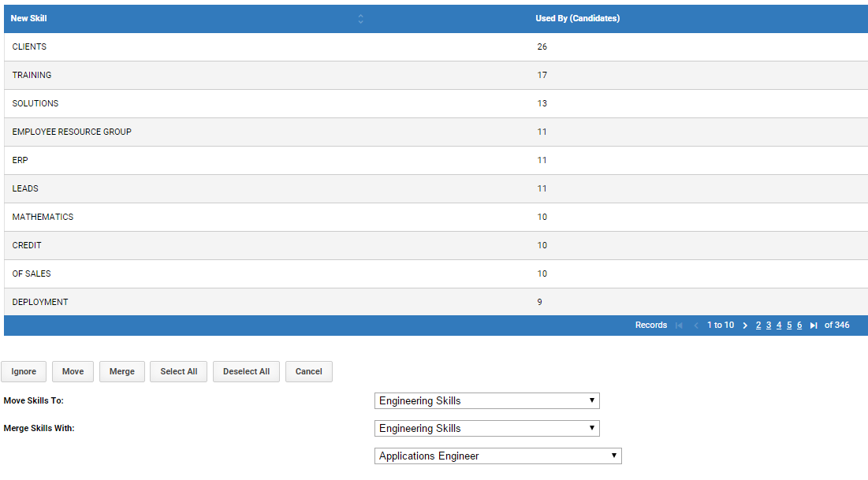Viewport: 868px width, 480px height.
Task: Select the LEADS skill row
Action: [x=436, y=189]
